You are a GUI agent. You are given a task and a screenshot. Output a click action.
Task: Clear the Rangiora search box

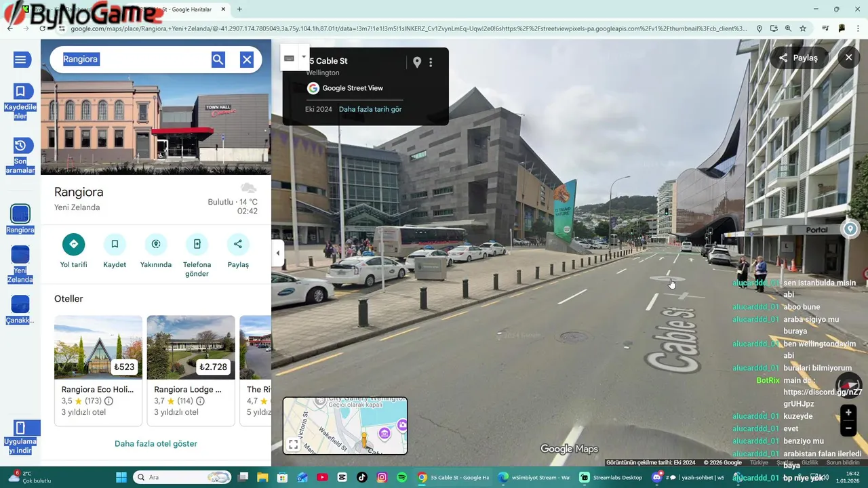tap(247, 60)
